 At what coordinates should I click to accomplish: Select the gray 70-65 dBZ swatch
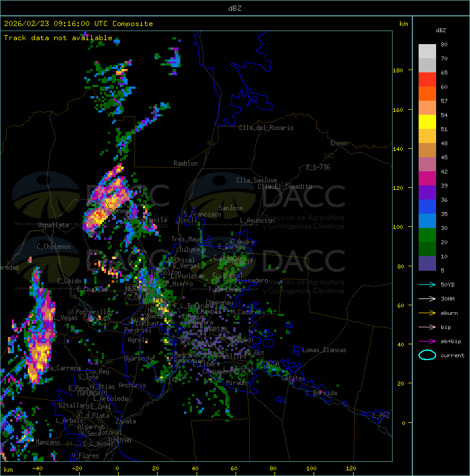point(427,65)
